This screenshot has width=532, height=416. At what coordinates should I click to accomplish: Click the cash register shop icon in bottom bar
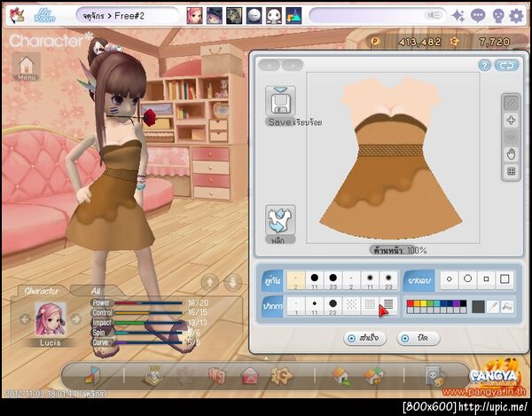point(154,375)
